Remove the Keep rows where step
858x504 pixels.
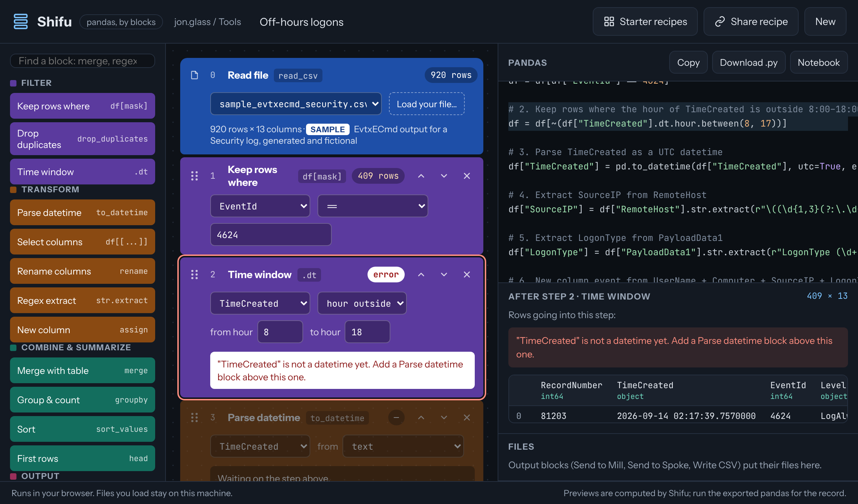pos(467,176)
